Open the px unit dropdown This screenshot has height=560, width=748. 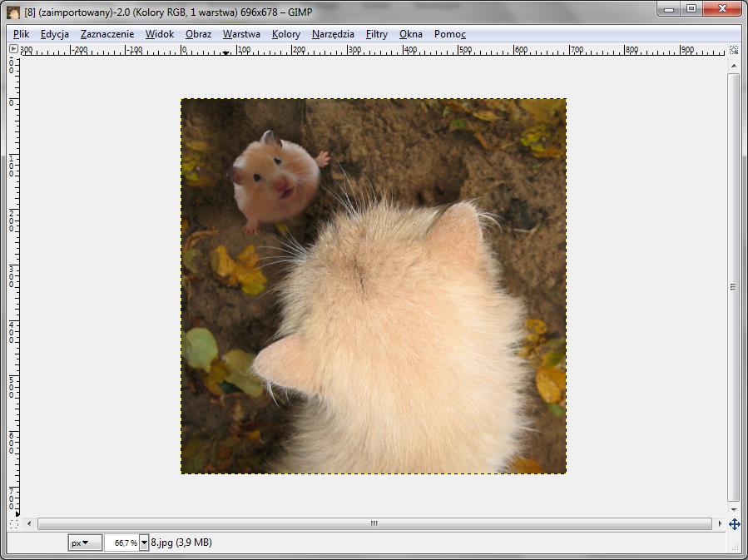[x=84, y=543]
